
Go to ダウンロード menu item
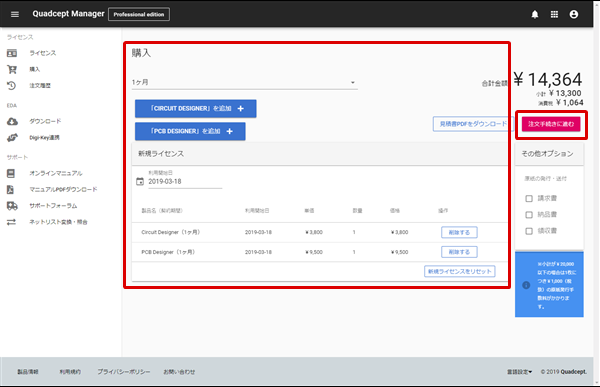point(45,121)
